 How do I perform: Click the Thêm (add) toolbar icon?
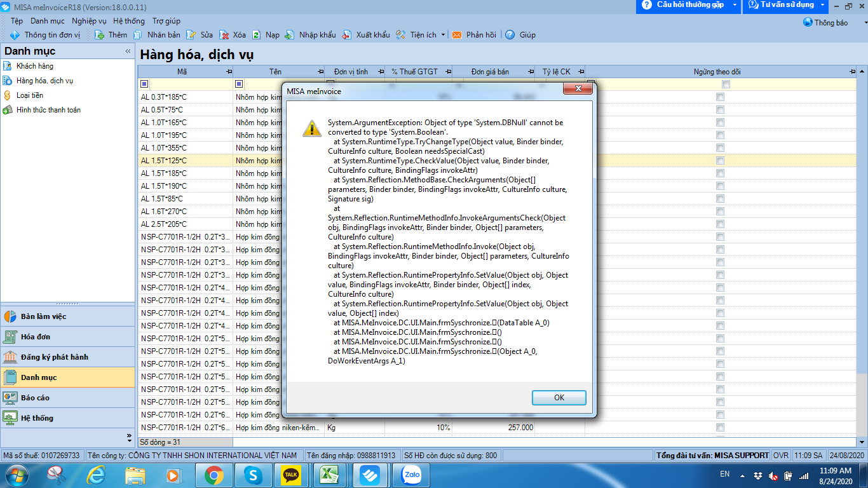[x=100, y=35]
